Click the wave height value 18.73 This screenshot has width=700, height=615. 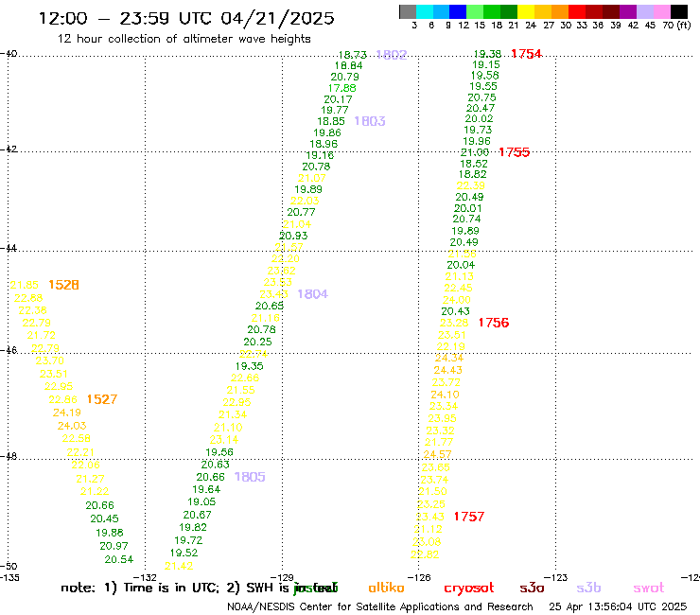pos(353,55)
